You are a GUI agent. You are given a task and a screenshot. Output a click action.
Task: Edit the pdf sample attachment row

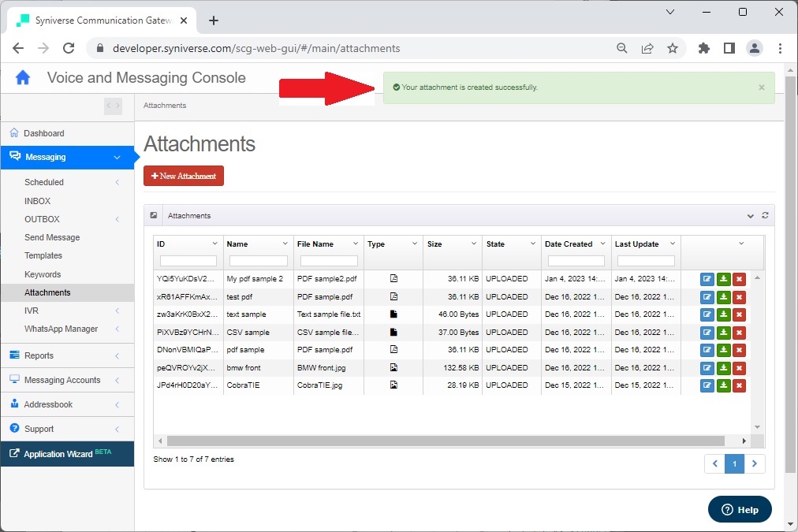pyautogui.click(x=707, y=350)
